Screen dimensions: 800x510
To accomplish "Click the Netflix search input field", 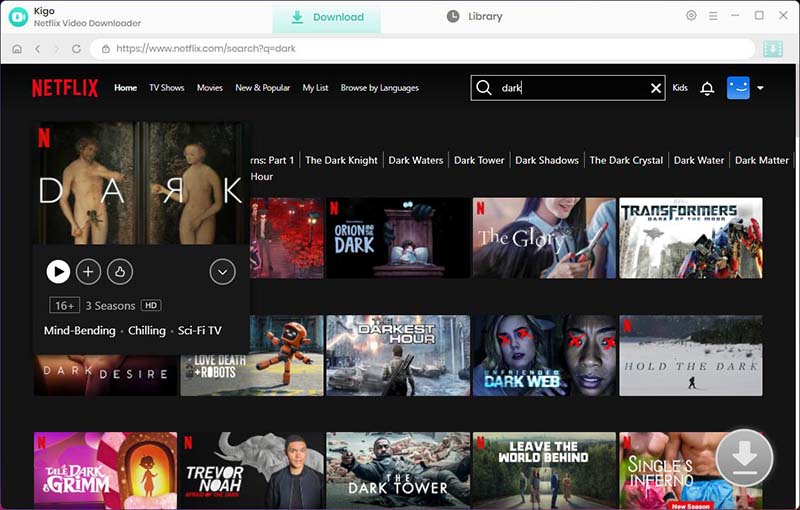I will [x=567, y=88].
